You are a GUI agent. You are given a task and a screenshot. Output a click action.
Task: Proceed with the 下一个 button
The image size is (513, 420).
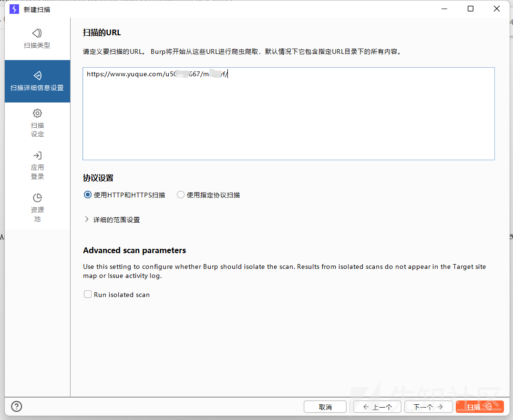428,407
